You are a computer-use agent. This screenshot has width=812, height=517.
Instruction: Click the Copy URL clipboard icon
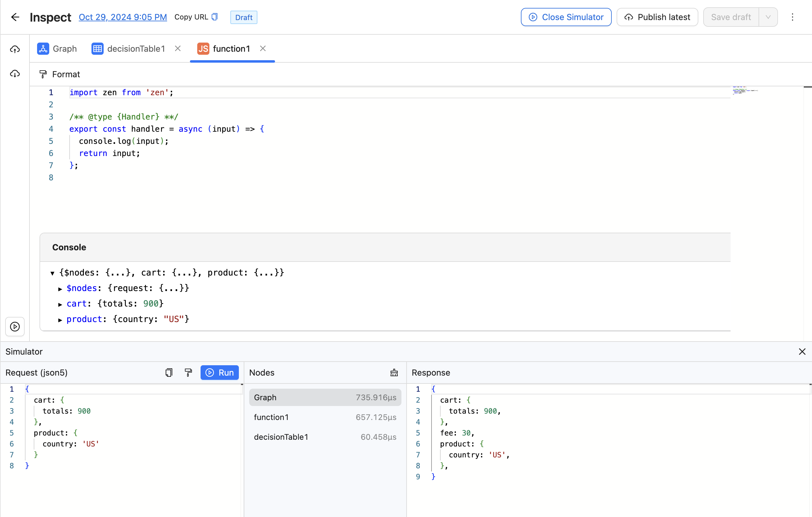coord(215,17)
